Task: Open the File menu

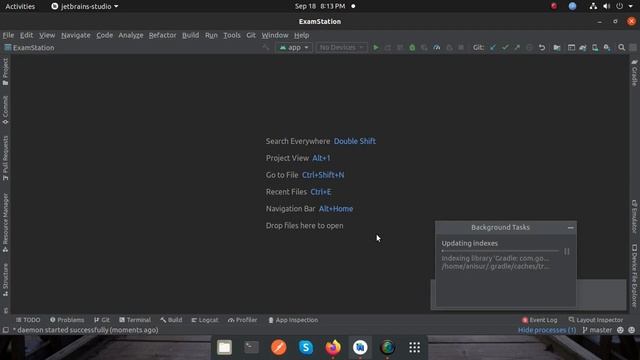Action: pos(8,35)
